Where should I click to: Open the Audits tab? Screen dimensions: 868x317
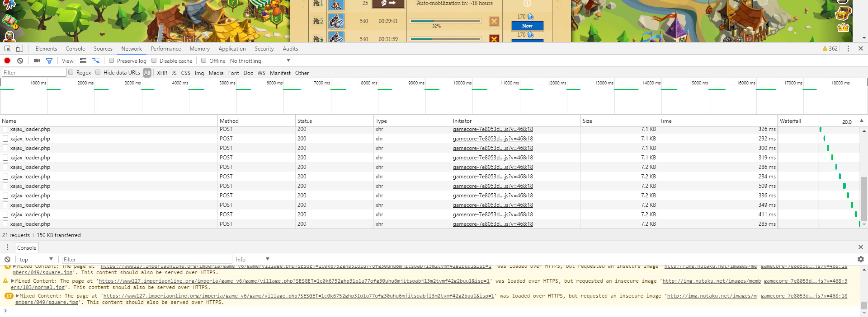[x=290, y=48]
